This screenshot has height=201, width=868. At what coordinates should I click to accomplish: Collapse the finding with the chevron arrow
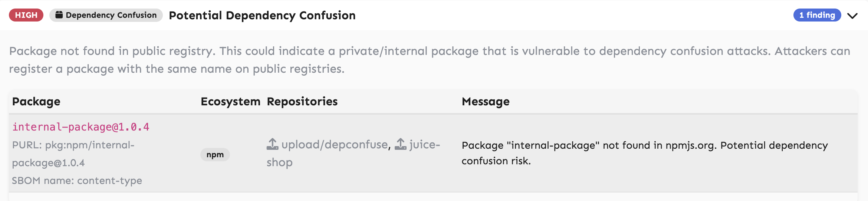tap(852, 16)
